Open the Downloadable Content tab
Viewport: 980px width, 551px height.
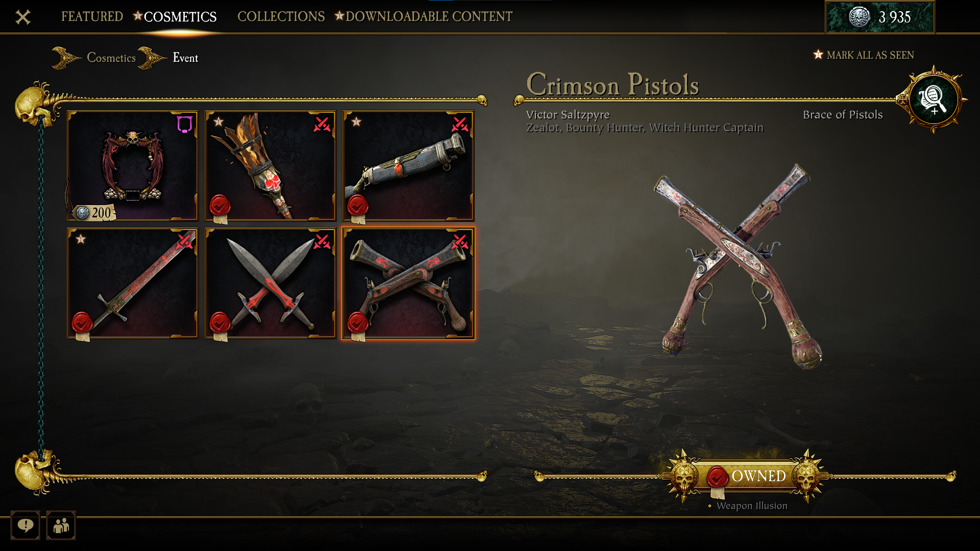click(x=429, y=16)
